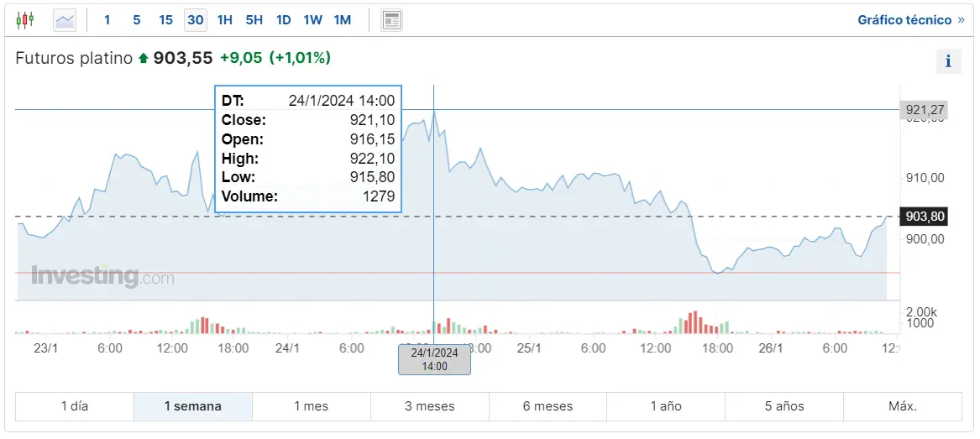
Task: Open the 5 años range tab
Action: (784, 406)
